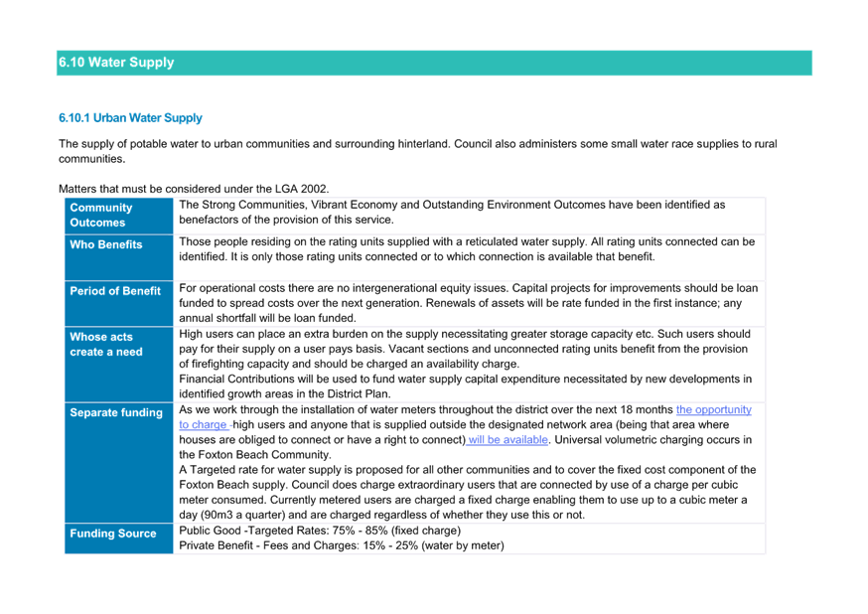The image size is (868, 614).
Task: Select the 'Separate funding' row header
Action: coord(118,462)
